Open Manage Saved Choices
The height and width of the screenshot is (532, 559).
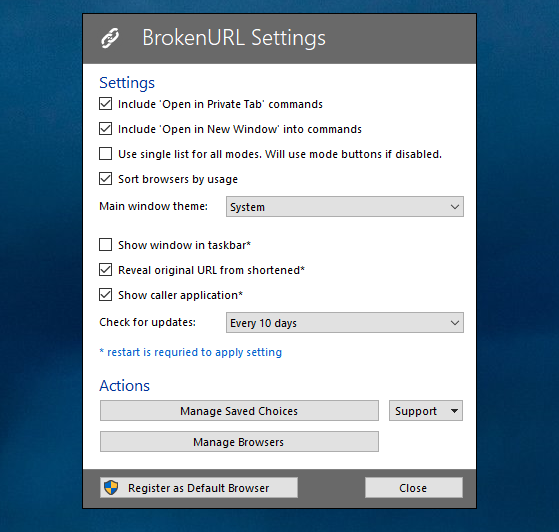coord(239,411)
